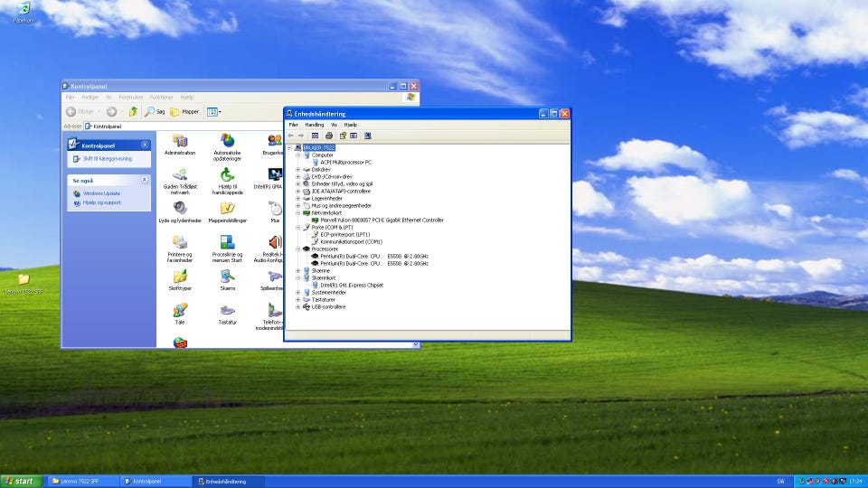Open Automatiske opdateringer in Kontrolpanel
This screenshot has width=868, height=488.
pos(227,147)
